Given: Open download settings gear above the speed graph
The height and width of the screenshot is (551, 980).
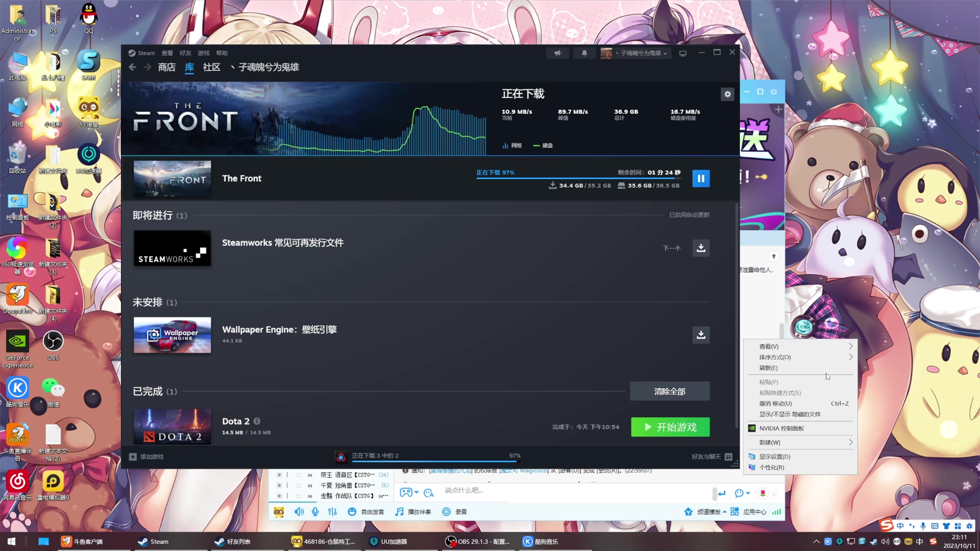Looking at the screenshot, I should point(727,94).
